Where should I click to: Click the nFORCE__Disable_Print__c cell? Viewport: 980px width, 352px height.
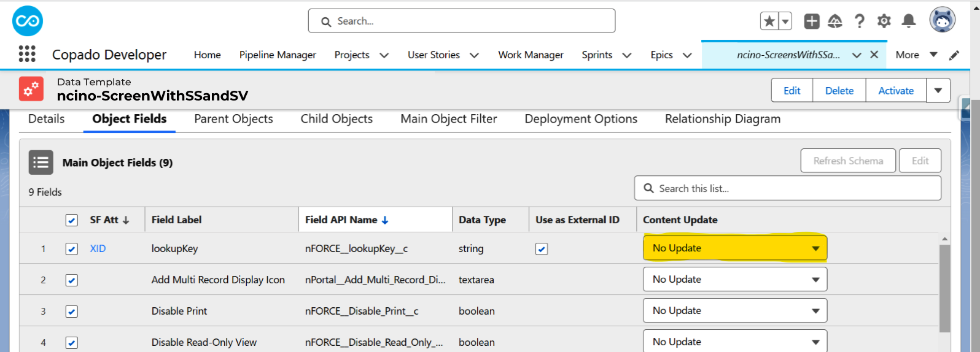pyautogui.click(x=362, y=311)
